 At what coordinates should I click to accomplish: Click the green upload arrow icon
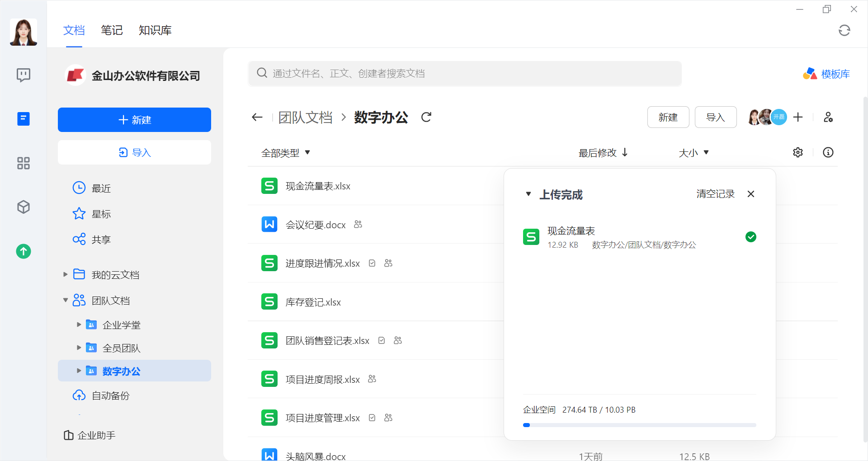coord(24,251)
